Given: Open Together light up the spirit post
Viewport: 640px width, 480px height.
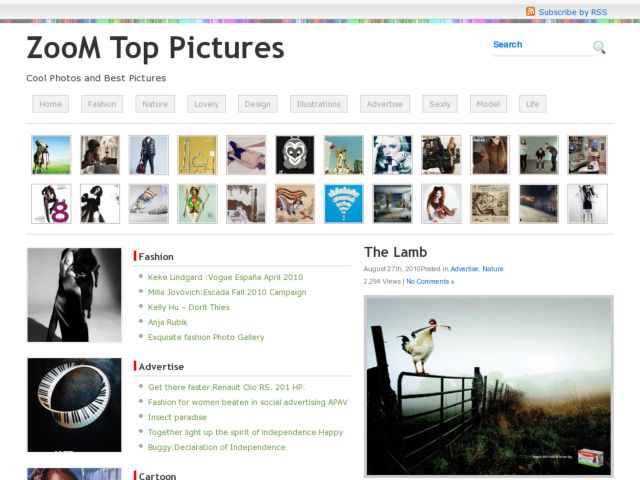Looking at the screenshot, I should 245,432.
